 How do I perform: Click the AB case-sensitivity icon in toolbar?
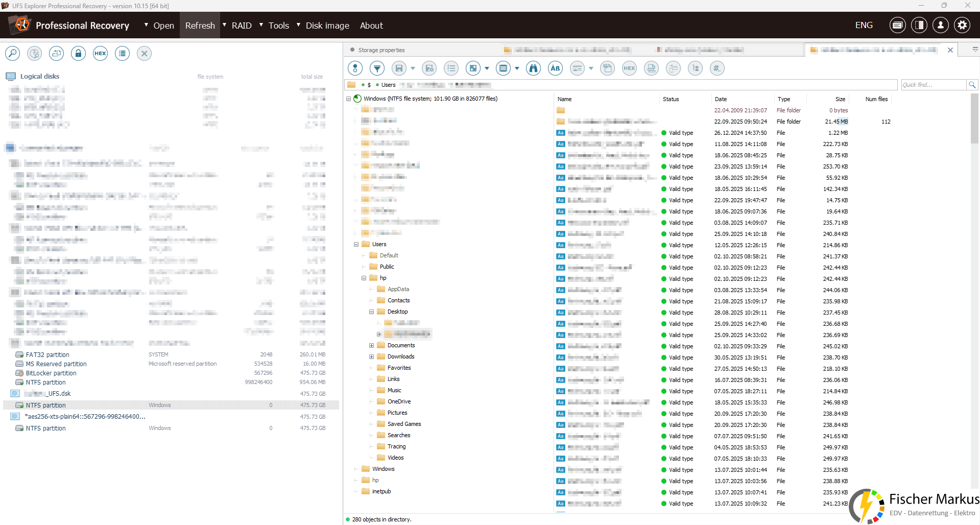coord(555,68)
